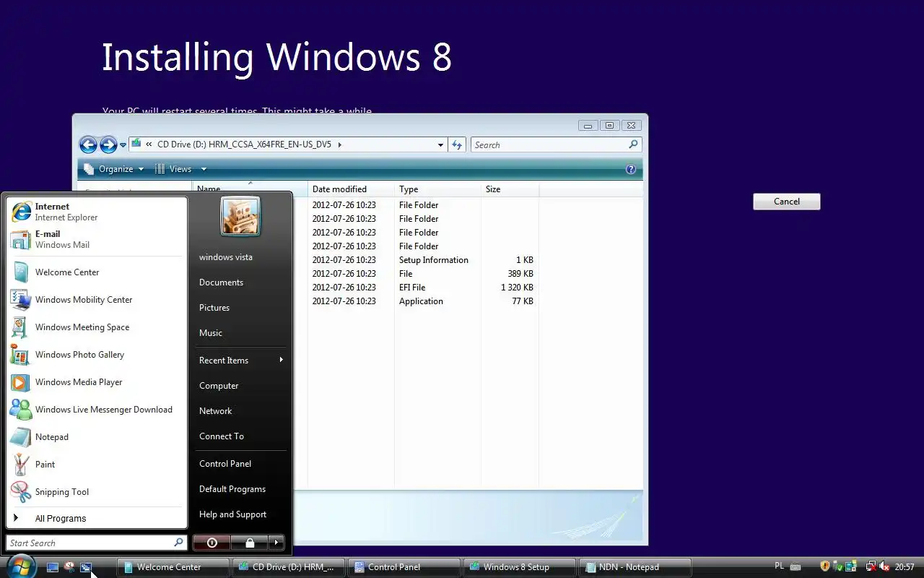Image resolution: width=924 pixels, height=578 pixels.
Task: Click the taskbar clock 20:57
Action: 905,567
